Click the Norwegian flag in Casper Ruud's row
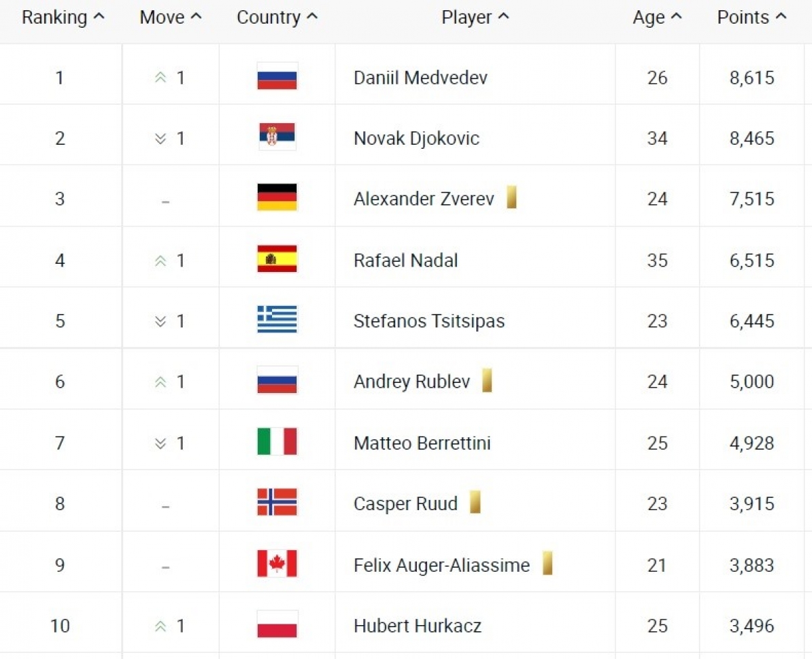This screenshot has width=812, height=659. [277, 503]
